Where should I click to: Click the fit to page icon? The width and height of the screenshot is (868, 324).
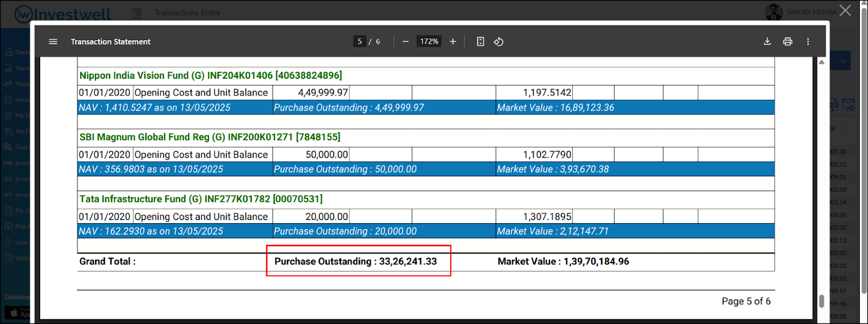point(481,42)
